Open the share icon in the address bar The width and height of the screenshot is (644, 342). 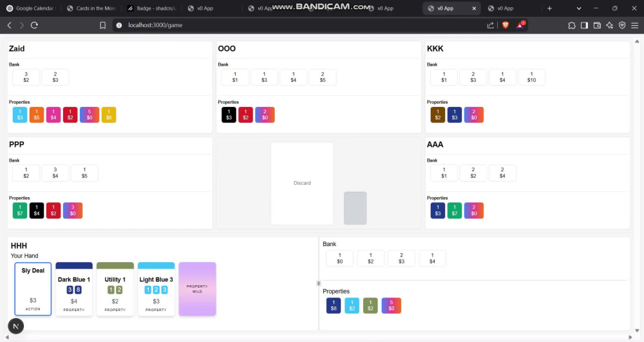(x=490, y=25)
